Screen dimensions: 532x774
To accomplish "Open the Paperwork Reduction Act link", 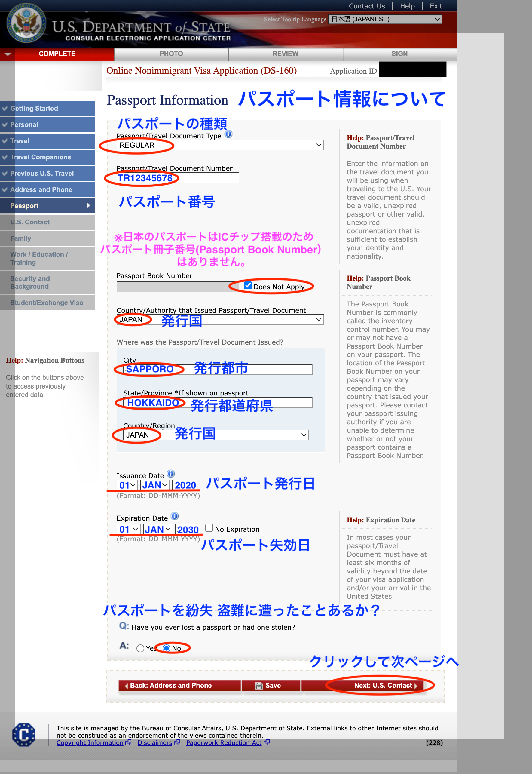I will pos(224,743).
